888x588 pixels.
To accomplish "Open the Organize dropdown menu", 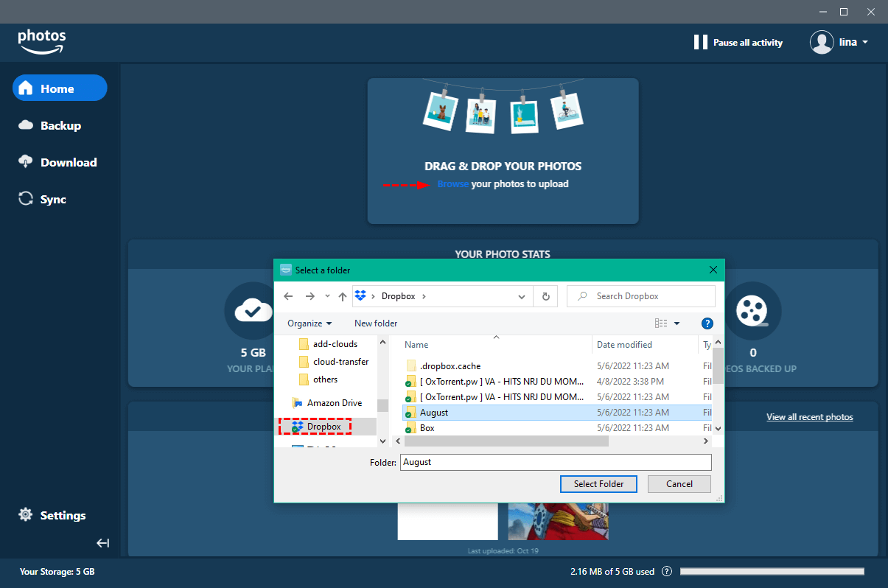I will click(310, 323).
